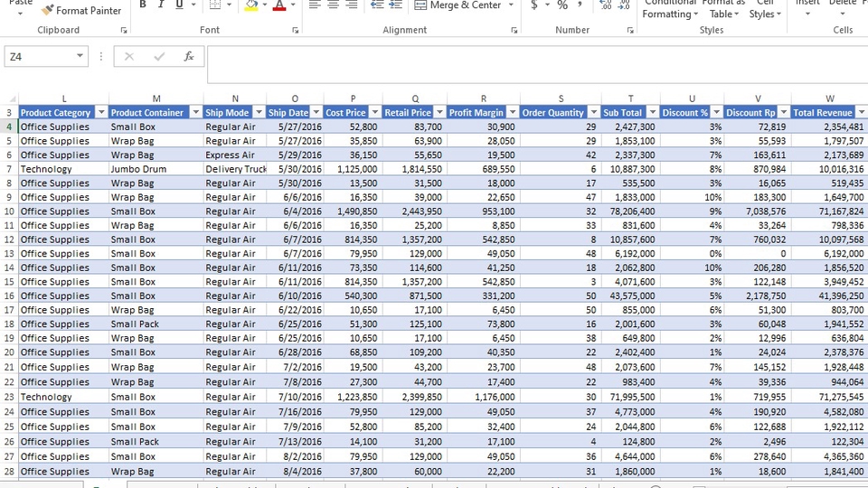Increase decimal places
The height and width of the screenshot is (488, 868).
(x=606, y=5)
